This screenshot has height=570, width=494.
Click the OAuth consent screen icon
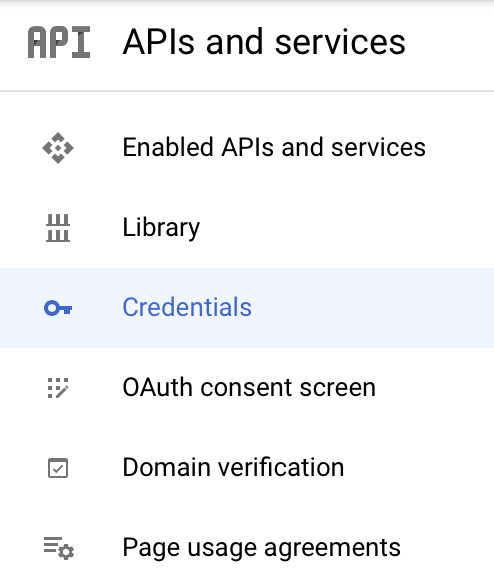tap(58, 388)
